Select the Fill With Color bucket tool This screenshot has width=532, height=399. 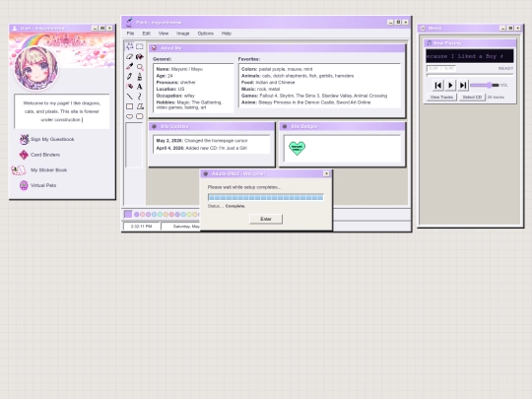tap(140, 56)
